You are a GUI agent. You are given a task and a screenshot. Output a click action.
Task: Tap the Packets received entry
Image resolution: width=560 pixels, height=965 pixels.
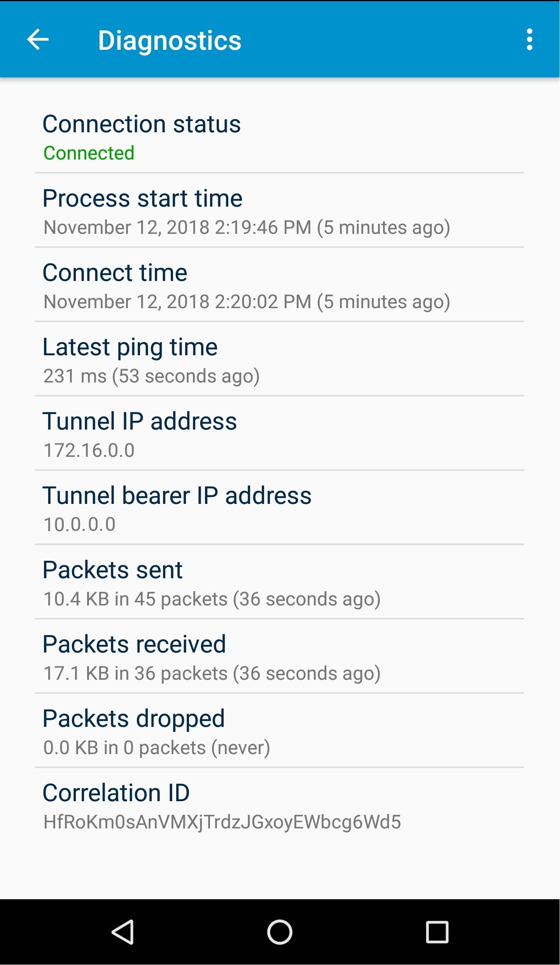[x=279, y=657]
